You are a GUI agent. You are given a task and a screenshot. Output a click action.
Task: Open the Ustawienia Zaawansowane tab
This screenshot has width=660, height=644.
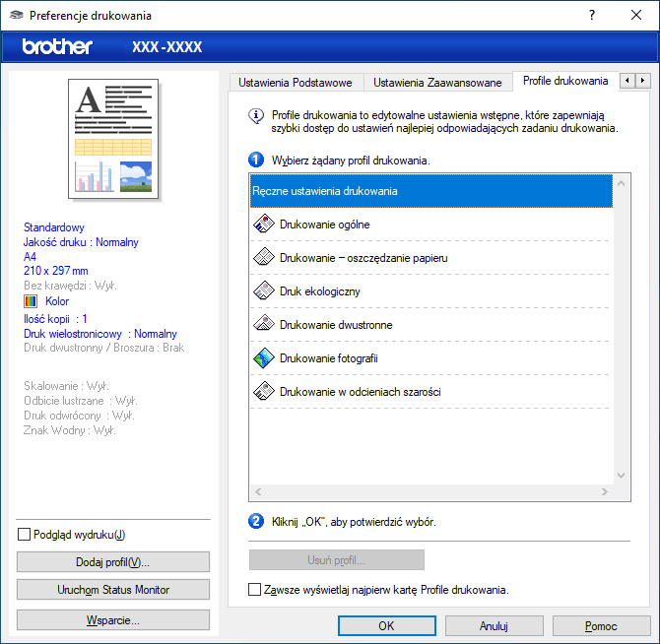pos(437,83)
